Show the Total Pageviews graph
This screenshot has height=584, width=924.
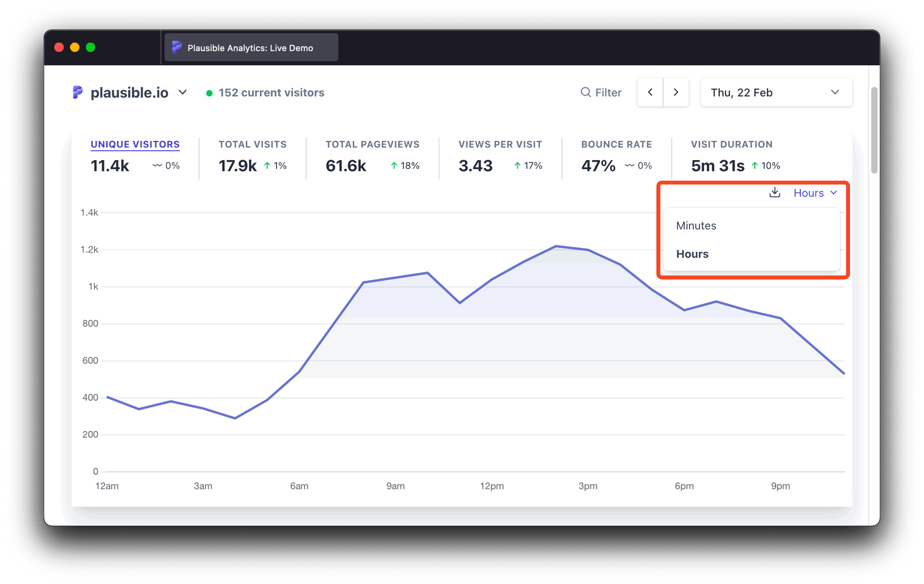pyautogui.click(x=372, y=144)
